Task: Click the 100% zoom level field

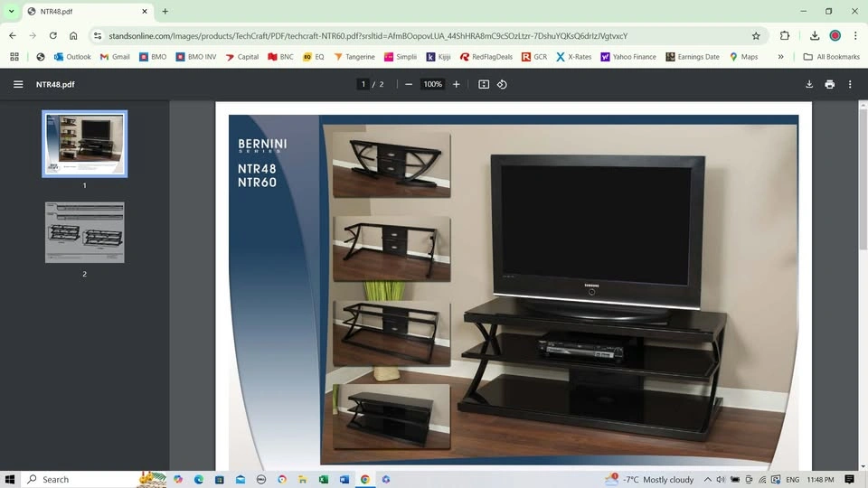Action: [432, 84]
